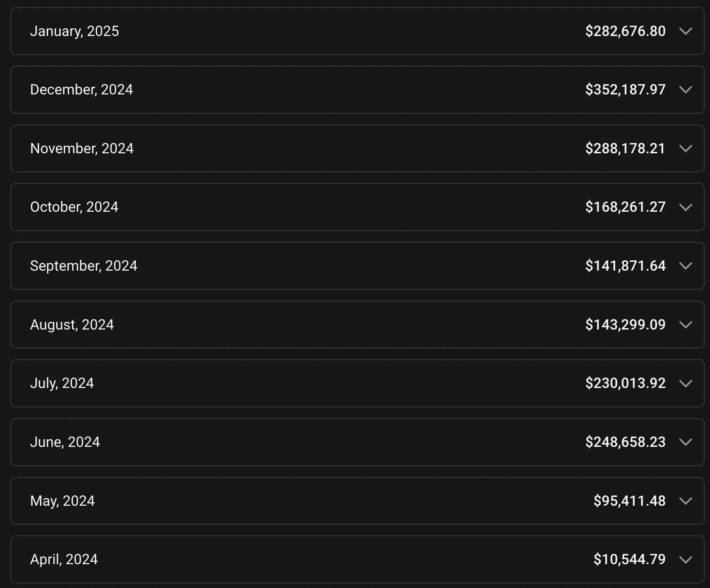
Task: Select the November, 2024 label
Action: pos(82,149)
